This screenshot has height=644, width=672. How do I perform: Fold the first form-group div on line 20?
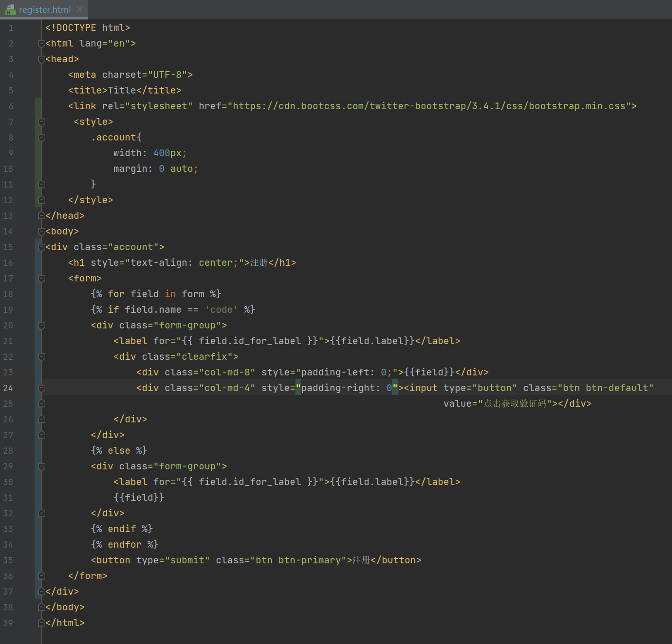click(42, 326)
